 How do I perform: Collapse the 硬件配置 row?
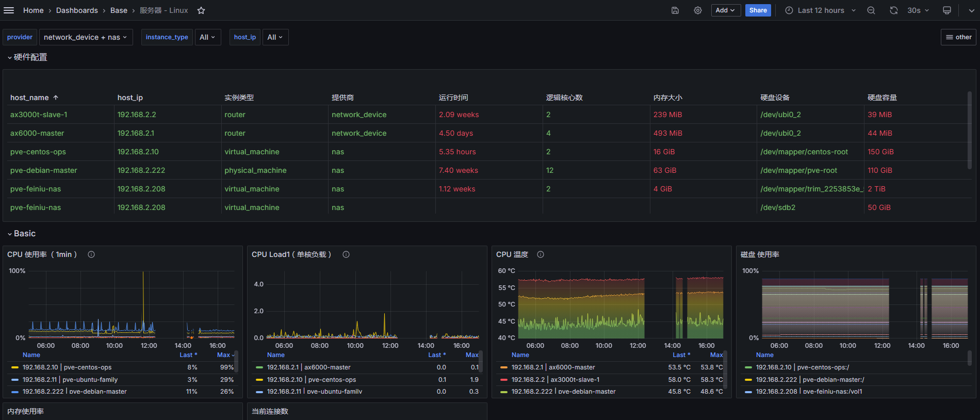27,57
